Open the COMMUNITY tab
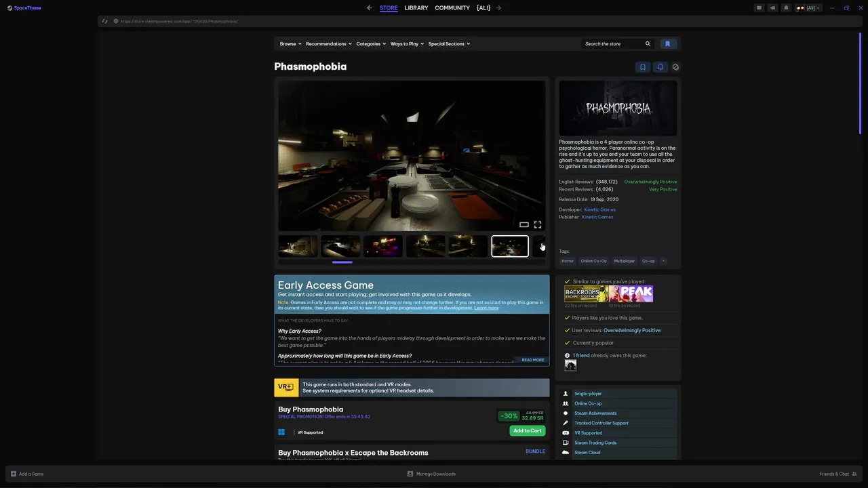 (x=452, y=8)
